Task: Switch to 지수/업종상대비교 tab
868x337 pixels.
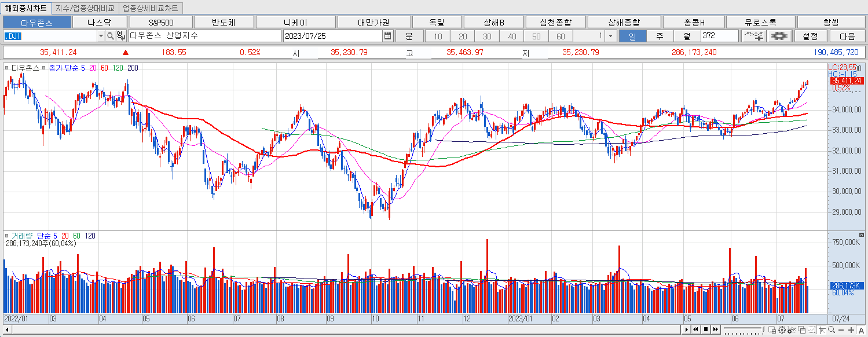Action: pos(86,8)
